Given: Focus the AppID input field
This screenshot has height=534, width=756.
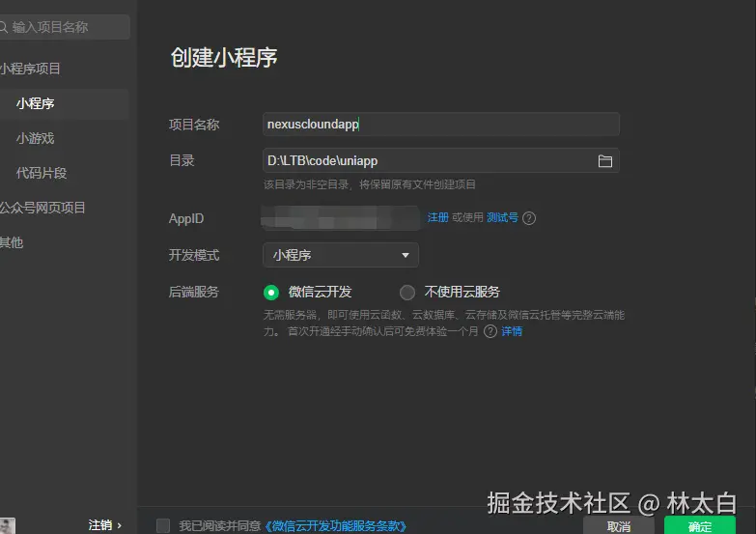Looking at the screenshot, I should pyautogui.click(x=341, y=218).
